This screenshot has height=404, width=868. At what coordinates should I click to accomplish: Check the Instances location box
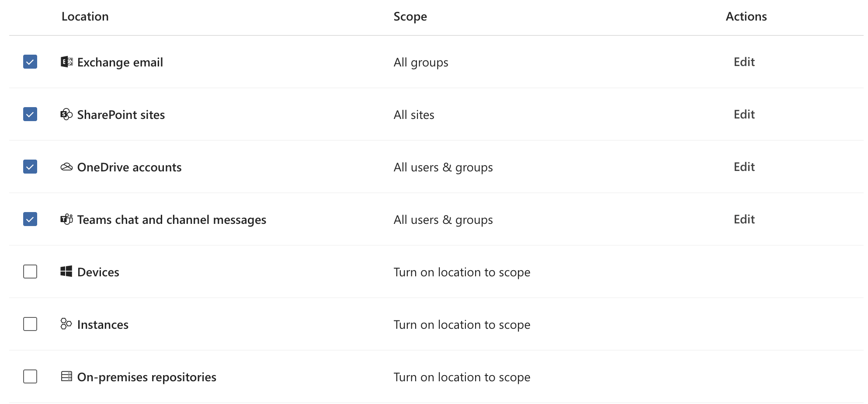pos(30,324)
